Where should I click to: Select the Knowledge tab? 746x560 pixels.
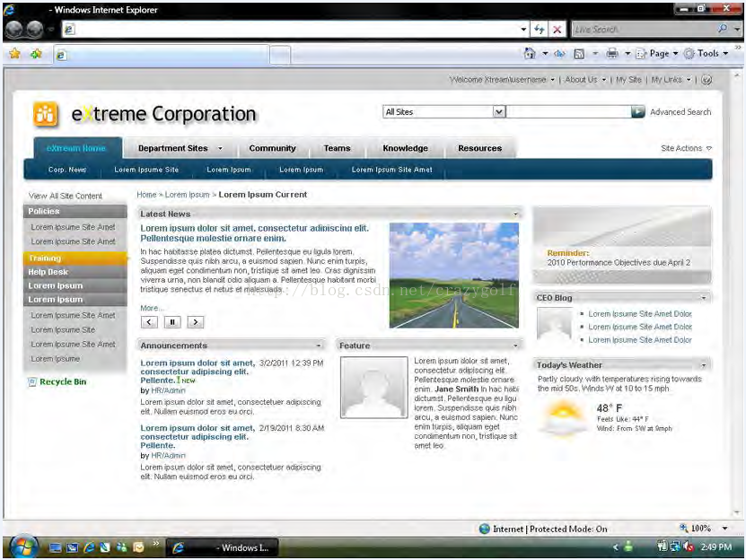coord(406,148)
